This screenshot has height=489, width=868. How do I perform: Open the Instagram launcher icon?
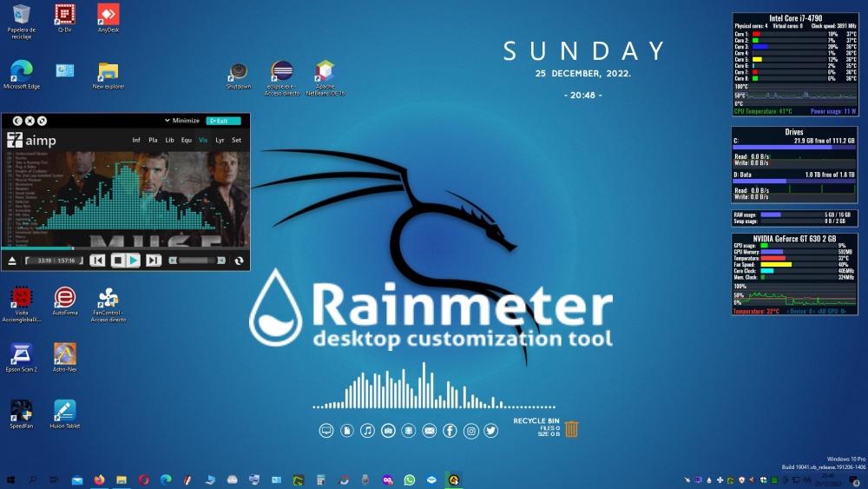470,430
